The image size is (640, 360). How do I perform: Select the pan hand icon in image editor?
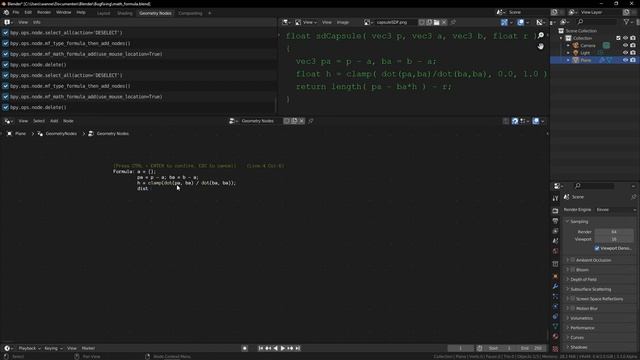pos(540,46)
